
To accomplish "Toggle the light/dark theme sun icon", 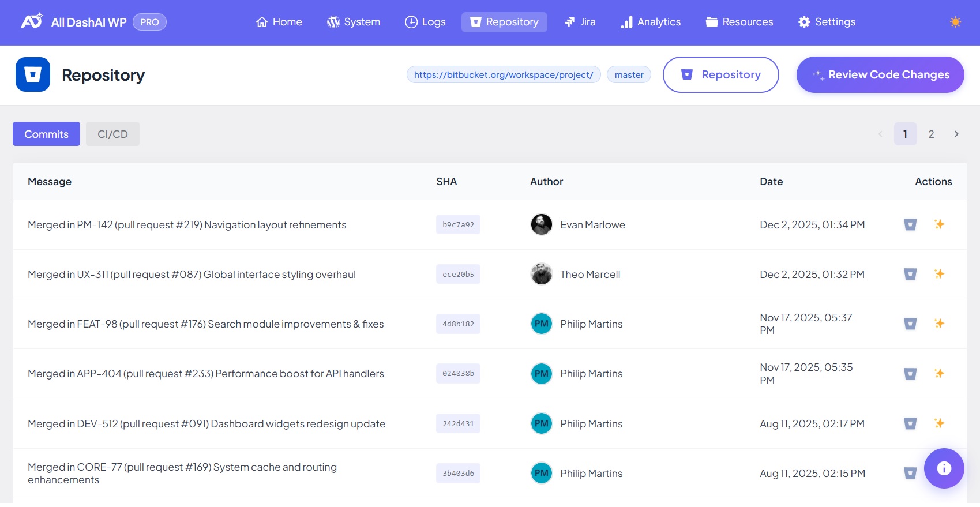I will (955, 22).
